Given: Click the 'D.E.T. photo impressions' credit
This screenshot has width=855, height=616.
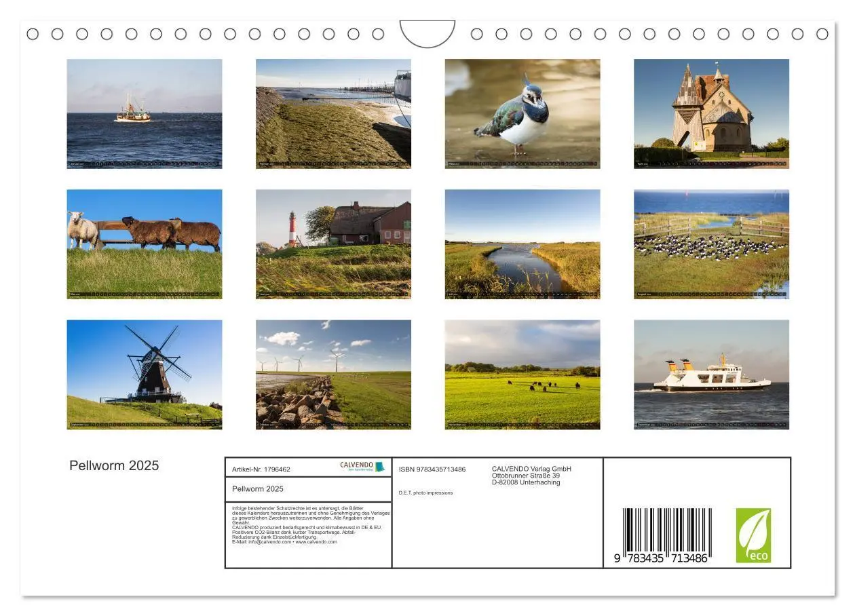Looking at the screenshot, I should point(425,493).
